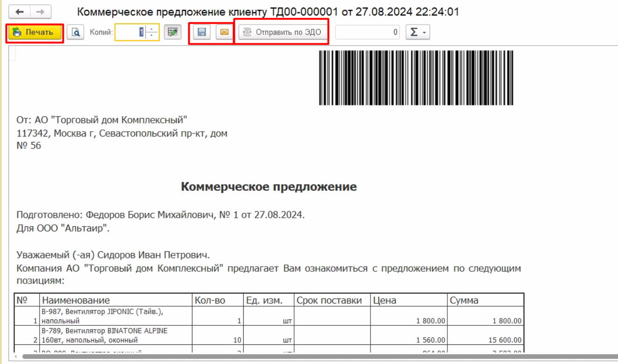Click the barcode image in document

(416, 78)
